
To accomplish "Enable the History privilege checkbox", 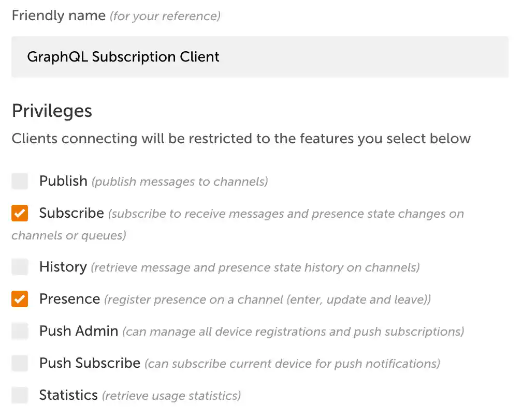I will [x=19, y=267].
